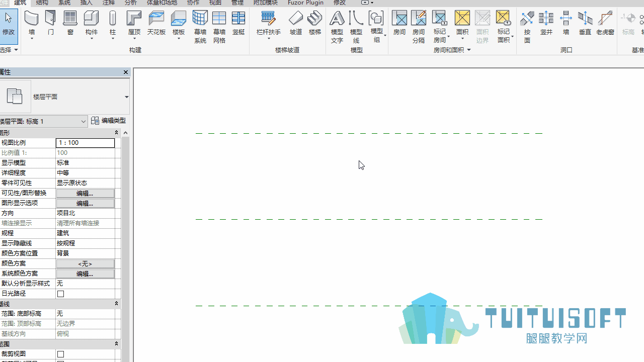The image size is (644, 362).
Task: Select the 坡道 ramp tool
Action: pyautogui.click(x=296, y=23)
